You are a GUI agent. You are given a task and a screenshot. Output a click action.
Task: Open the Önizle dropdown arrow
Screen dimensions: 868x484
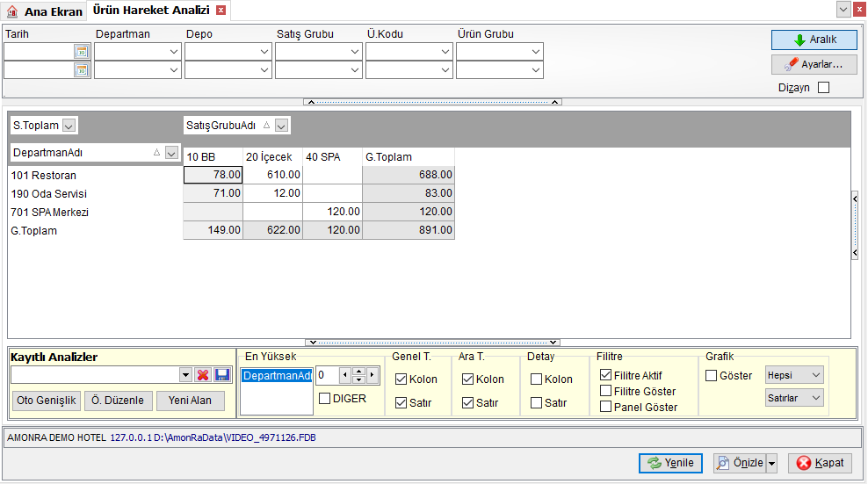[x=771, y=463]
